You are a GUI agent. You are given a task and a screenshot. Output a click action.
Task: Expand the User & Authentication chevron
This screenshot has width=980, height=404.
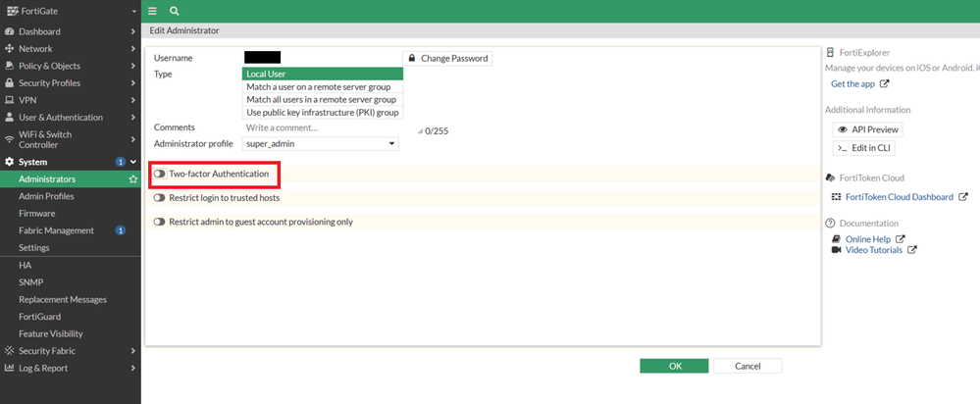[133, 118]
